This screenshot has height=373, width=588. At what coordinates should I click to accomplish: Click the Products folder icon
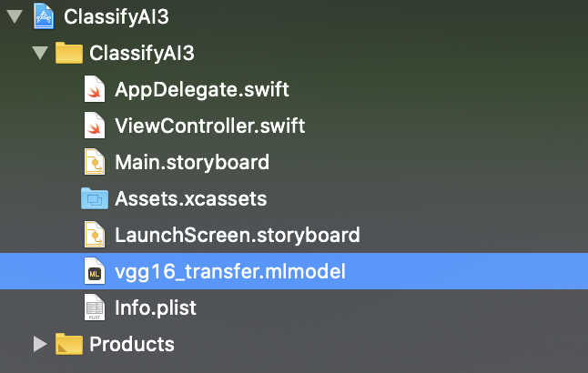[x=69, y=344]
